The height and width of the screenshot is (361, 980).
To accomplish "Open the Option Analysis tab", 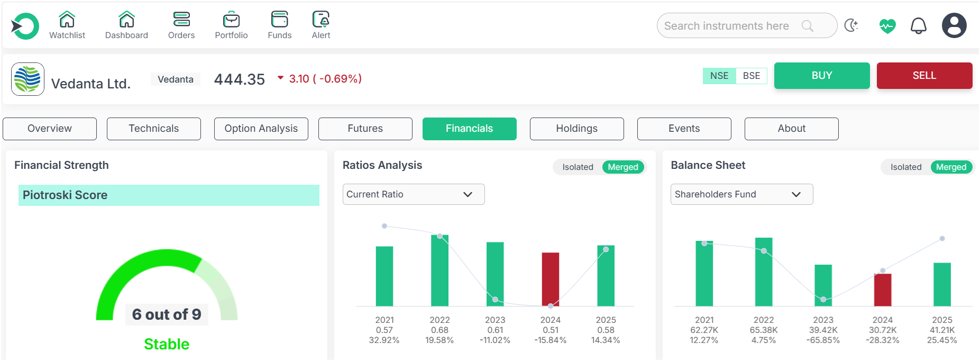I will 261,129.
